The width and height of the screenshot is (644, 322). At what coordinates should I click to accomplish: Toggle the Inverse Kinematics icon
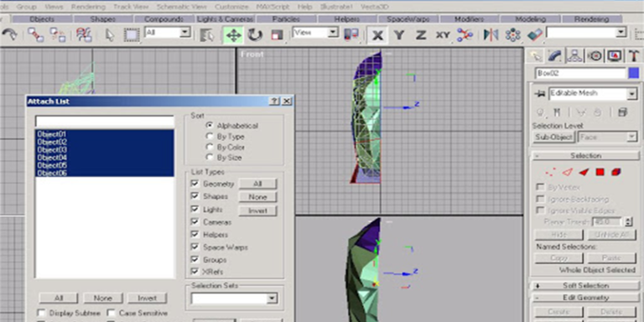pyautogui.click(x=465, y=35)
